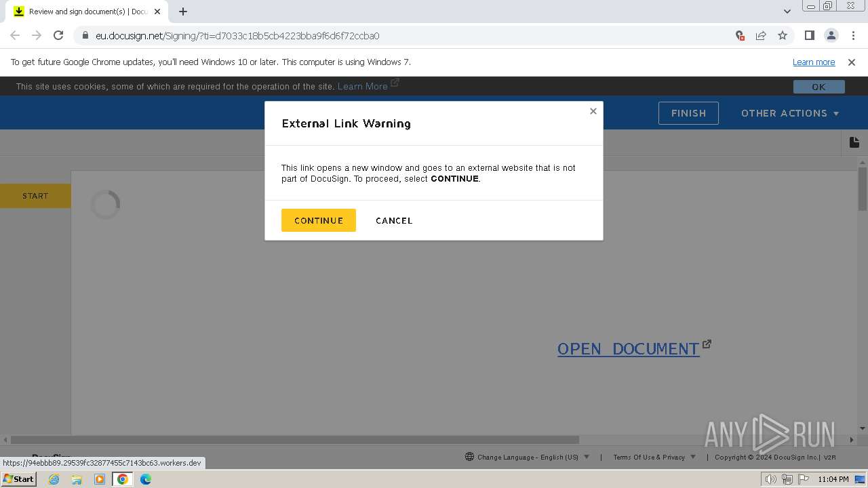Select the Review and sign document(s) tab
Image resolution: width=868 pixels, height=488 pixels.
pos(86,12)
